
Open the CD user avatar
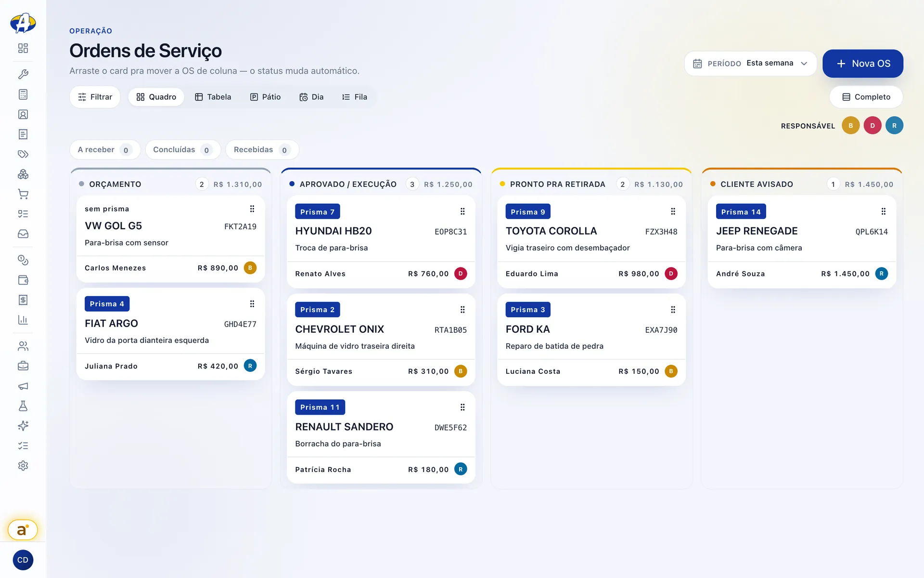[x=23, y=560]
